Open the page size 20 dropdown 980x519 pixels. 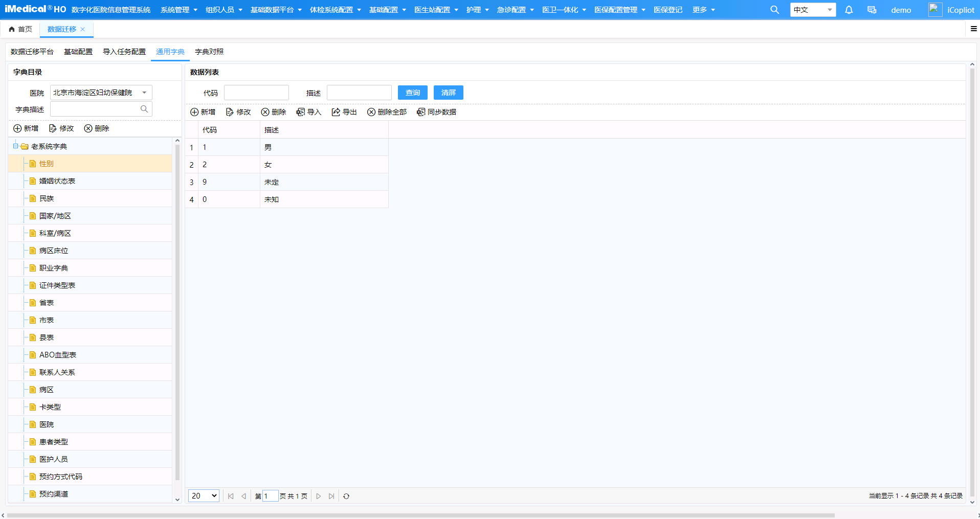pos(204,495)
